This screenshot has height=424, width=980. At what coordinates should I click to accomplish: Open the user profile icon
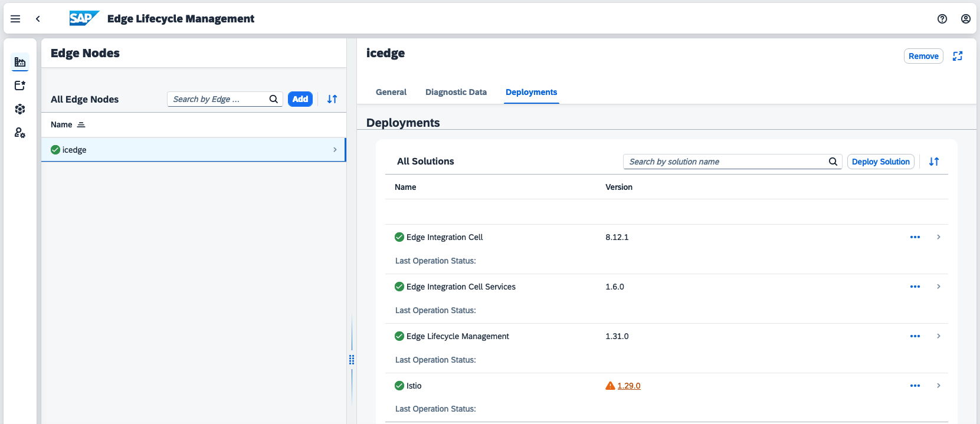click(966, 19)
